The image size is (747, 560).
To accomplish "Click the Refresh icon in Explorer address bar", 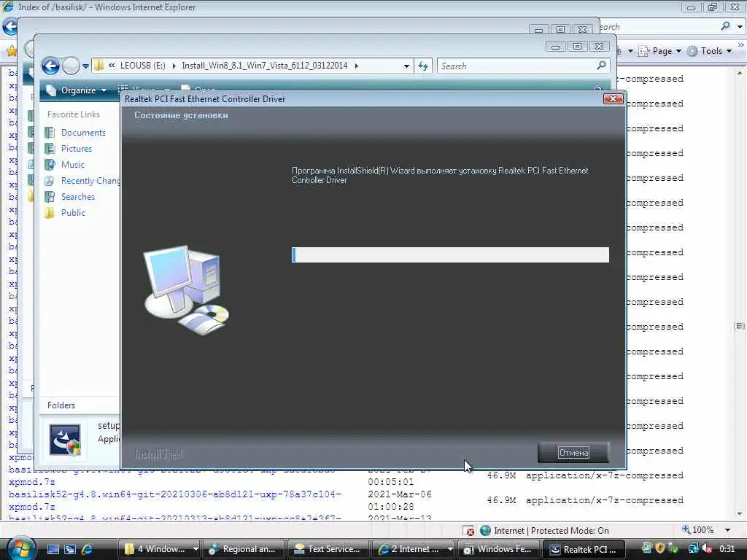I will click(423, 66).
